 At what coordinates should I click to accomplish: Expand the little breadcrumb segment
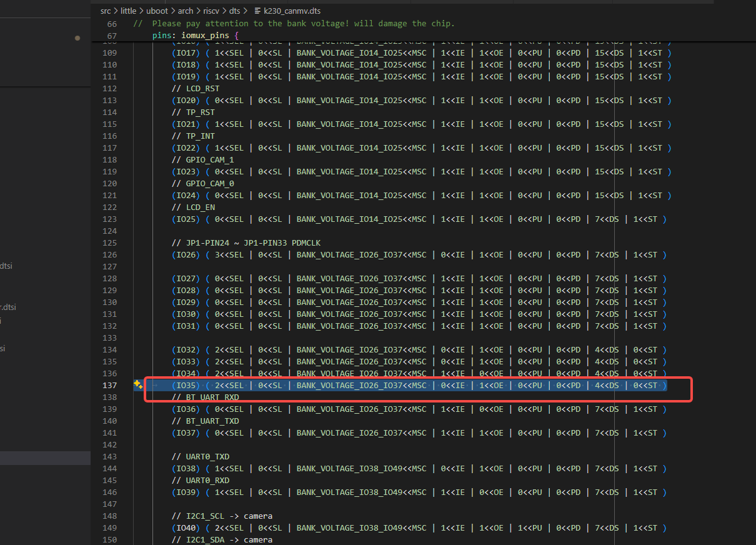point(128,11)
